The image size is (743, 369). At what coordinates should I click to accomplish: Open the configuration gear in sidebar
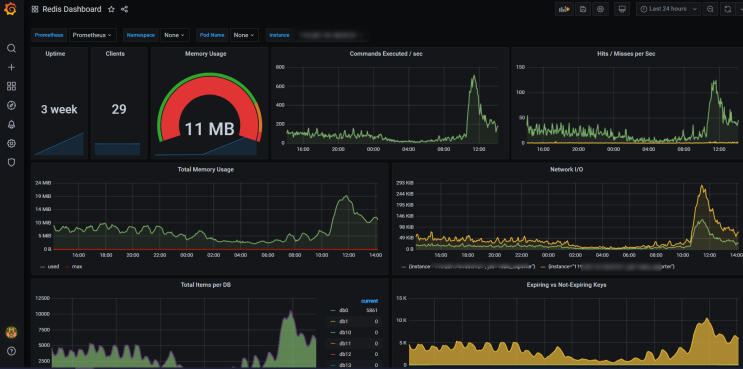pos(11,144)
